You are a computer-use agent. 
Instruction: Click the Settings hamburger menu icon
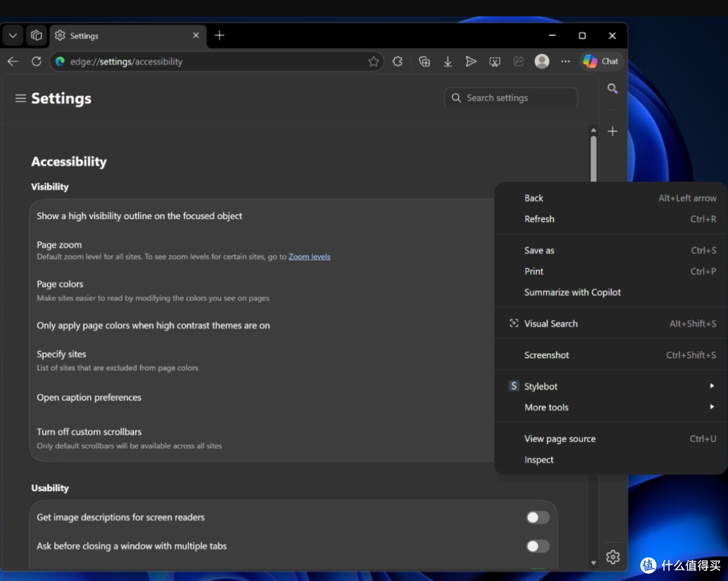point(20,98)
